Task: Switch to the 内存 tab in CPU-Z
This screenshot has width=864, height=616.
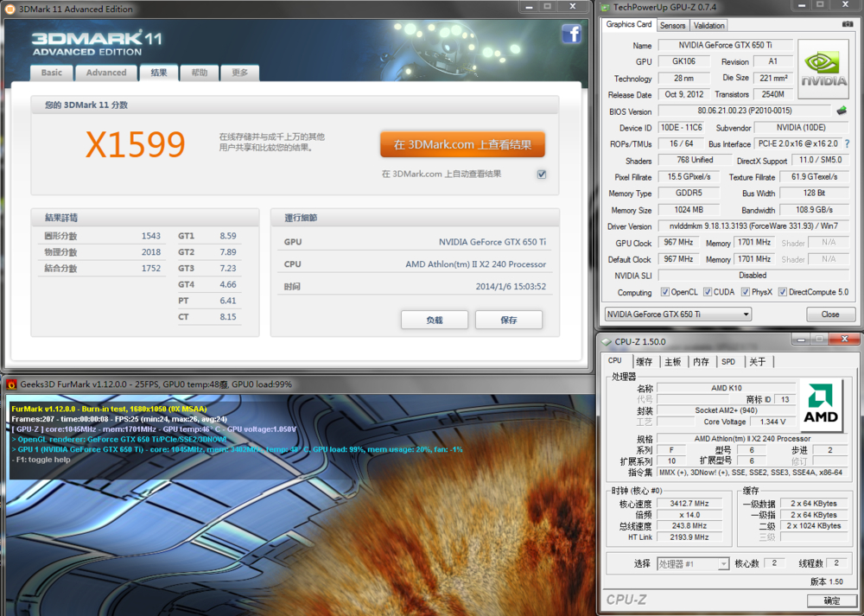Action: [701, 361]
